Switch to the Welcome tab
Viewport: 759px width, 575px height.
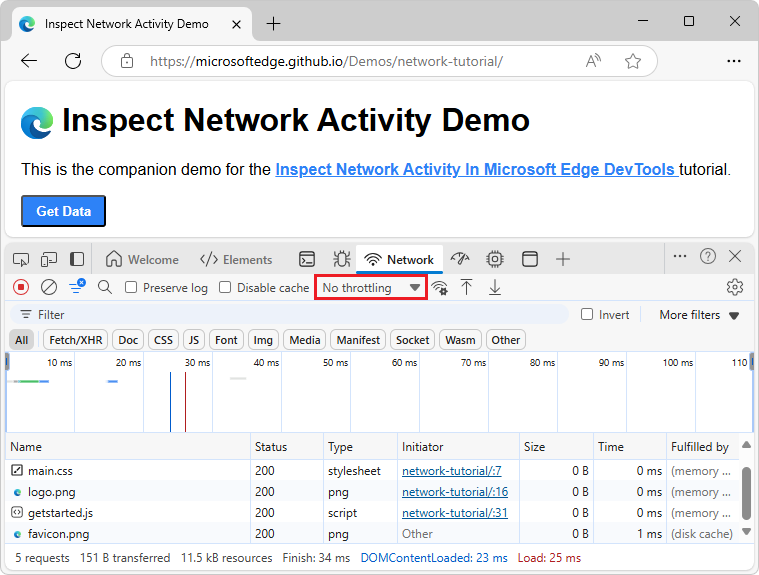point(142,260)
